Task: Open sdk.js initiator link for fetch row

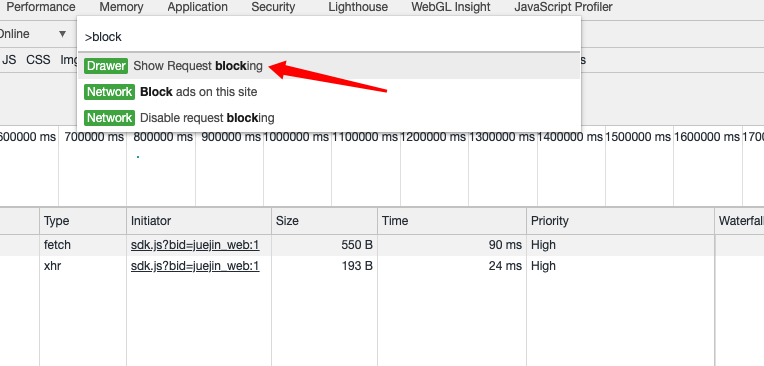Action: tap(195, 245)
